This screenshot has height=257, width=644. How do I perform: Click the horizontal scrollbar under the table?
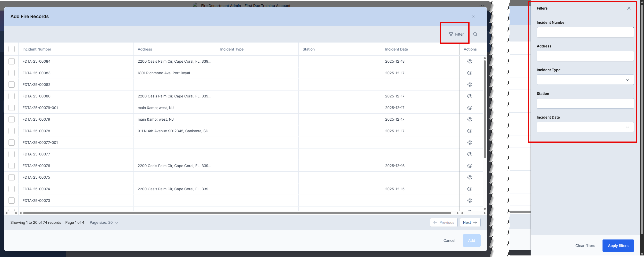[x=237, y=213]
